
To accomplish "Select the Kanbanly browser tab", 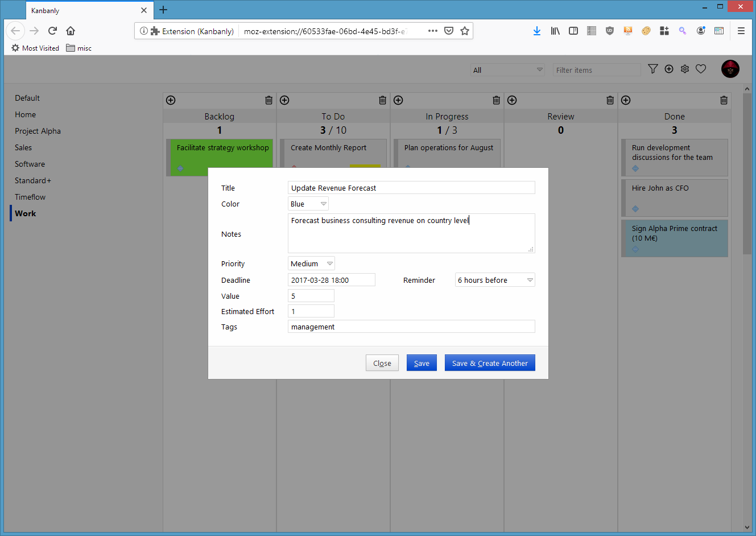I will [89, 10].
